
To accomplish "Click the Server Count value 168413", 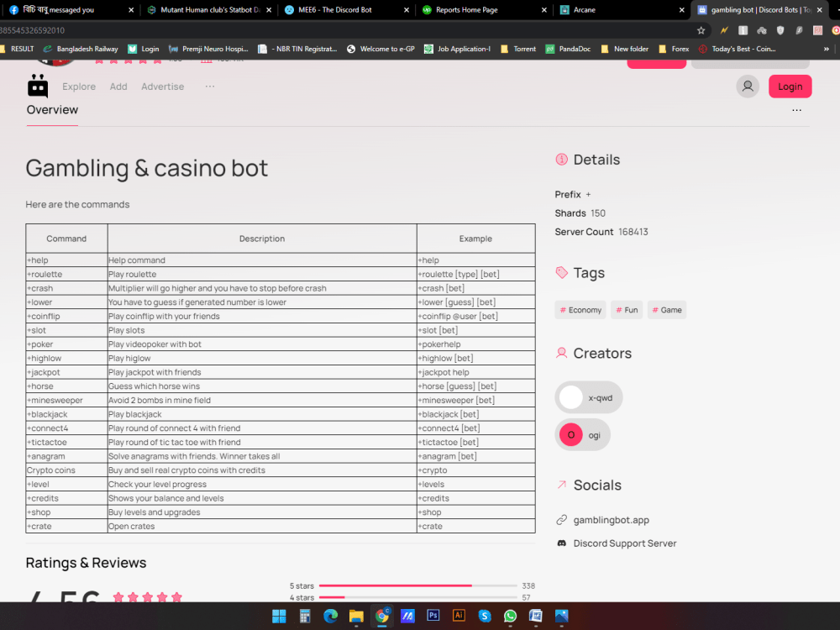I will 633,232.
